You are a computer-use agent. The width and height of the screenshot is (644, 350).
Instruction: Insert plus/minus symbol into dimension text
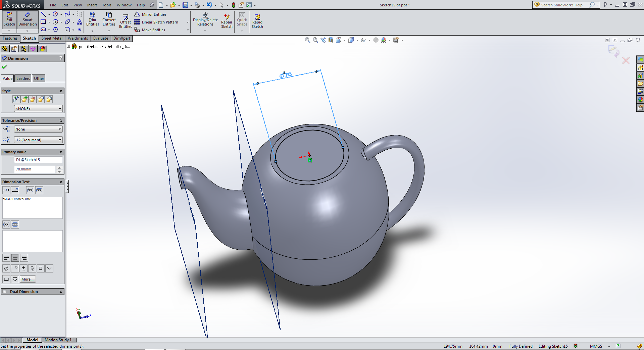click(23, 268)
